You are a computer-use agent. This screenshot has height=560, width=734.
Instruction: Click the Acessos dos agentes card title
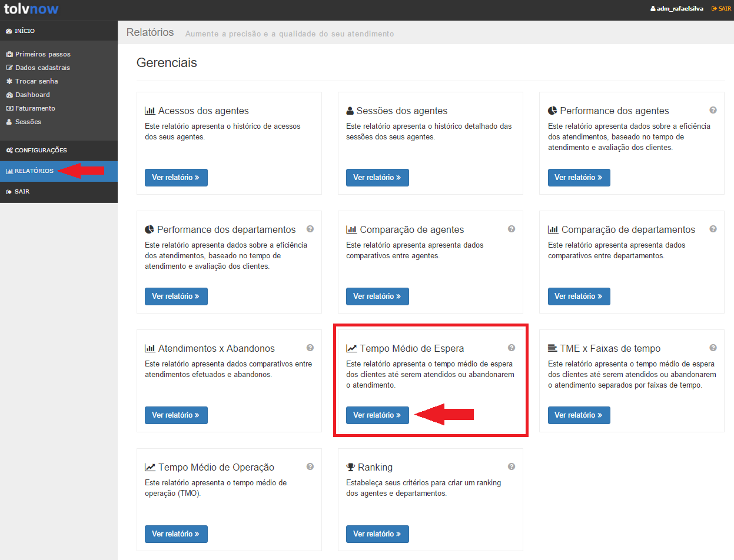(x=204, y=111)
